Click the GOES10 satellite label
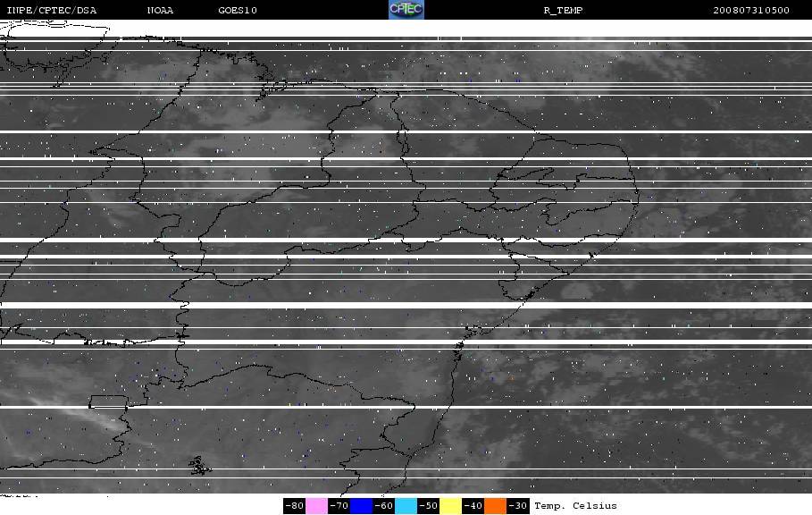Viewport: 812px width, 515px height. pos(238,11)
